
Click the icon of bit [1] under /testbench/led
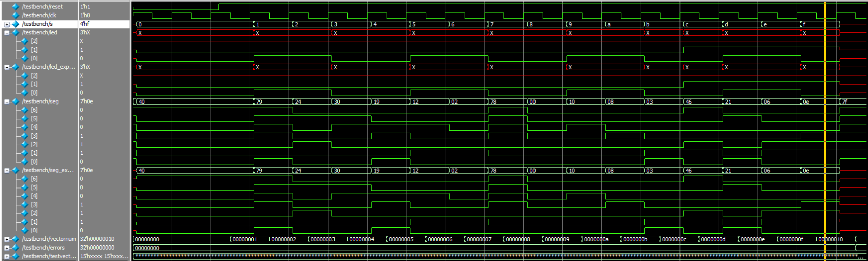tap(25, 50)
